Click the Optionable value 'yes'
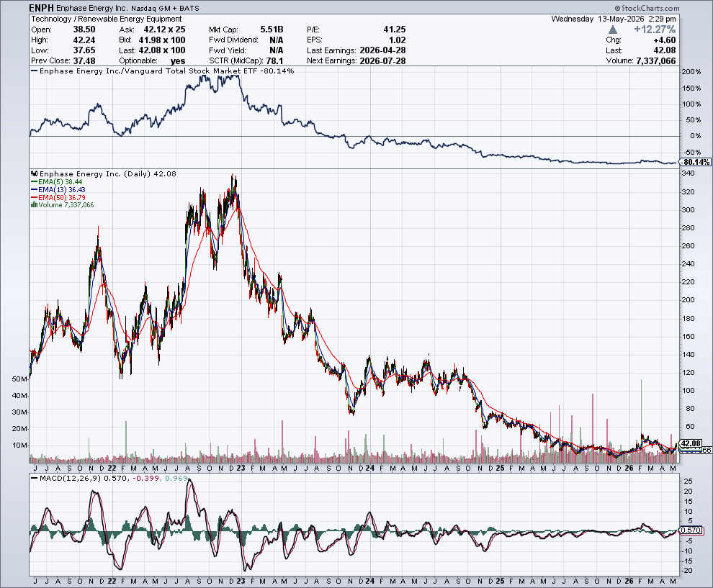Image resolution: width=713 pixels, height=588 pixels. [178, 61]
